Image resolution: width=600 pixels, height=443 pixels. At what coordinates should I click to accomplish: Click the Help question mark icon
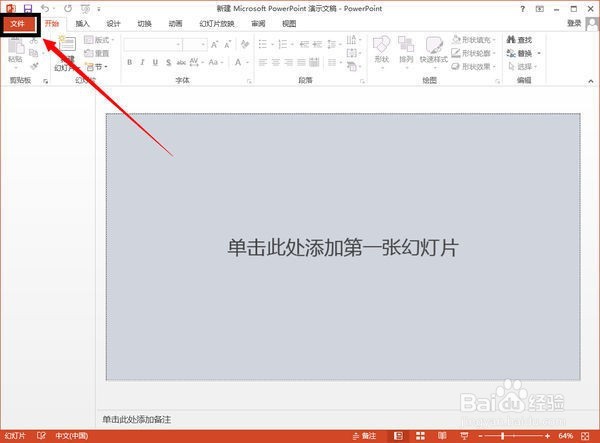523,8
